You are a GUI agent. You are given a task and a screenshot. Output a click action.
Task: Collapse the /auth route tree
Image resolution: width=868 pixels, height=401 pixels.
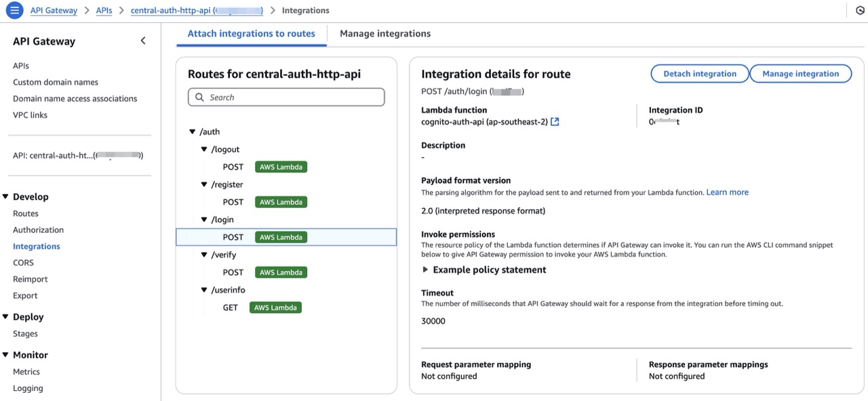193,132
